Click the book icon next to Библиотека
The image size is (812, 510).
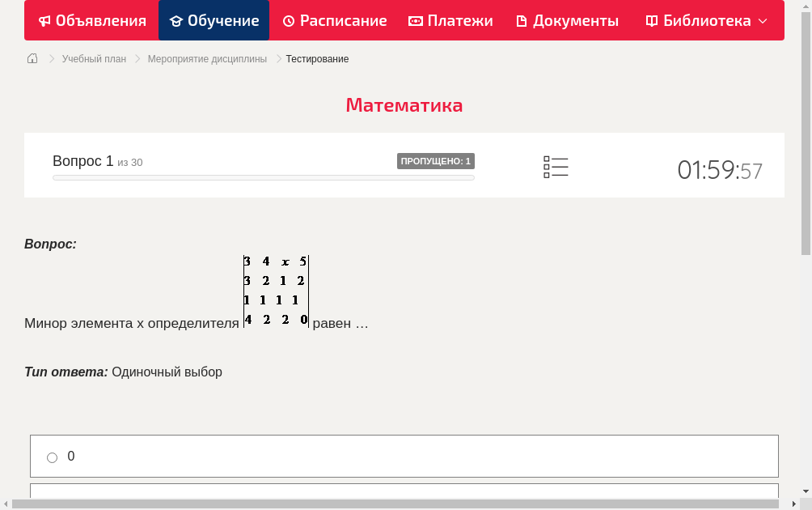(x=651, y=20)
